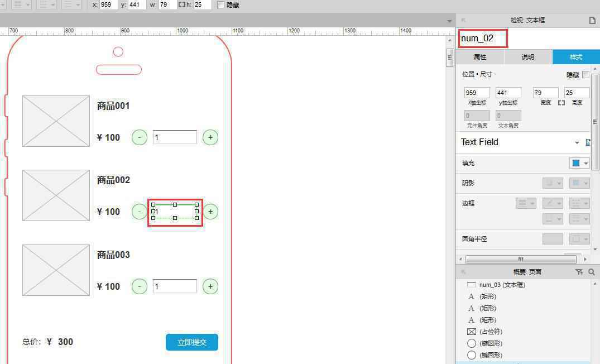
Task: Click the outline search magnifier icon
Action: pyautogui.click(x=592, y=272)
